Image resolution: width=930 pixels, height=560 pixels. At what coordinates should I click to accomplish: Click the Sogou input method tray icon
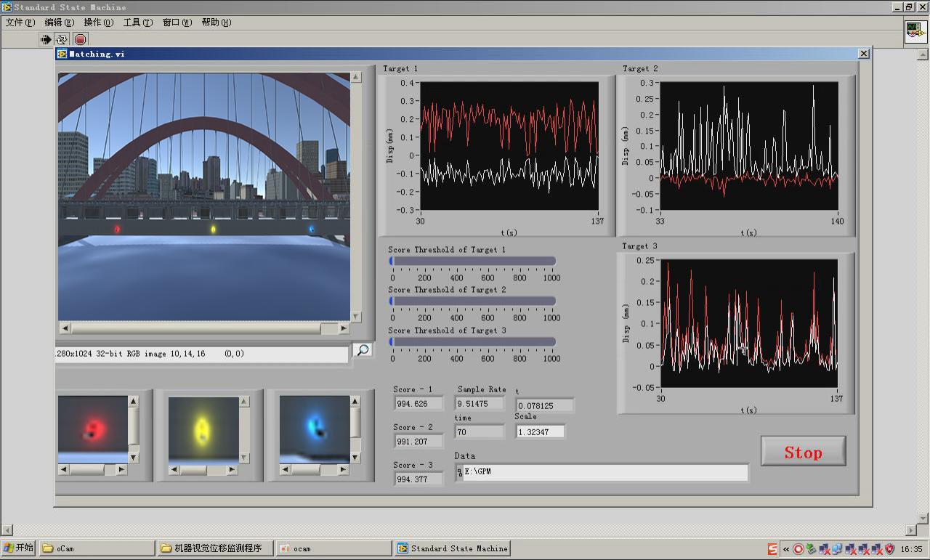click(x=772, y=548)
